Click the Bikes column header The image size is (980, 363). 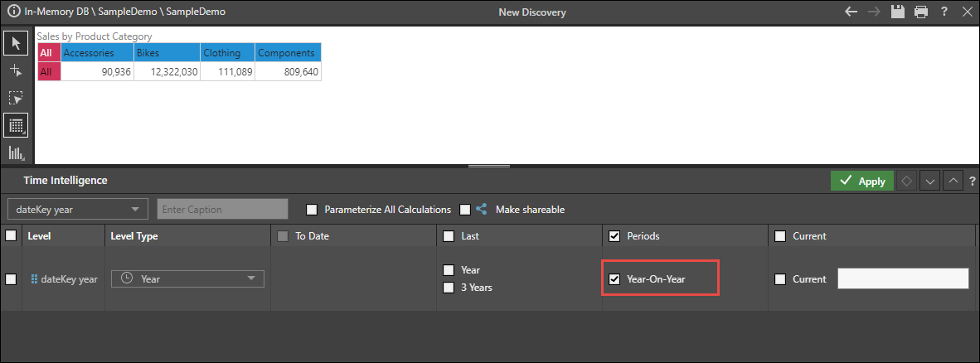(166, 53)
